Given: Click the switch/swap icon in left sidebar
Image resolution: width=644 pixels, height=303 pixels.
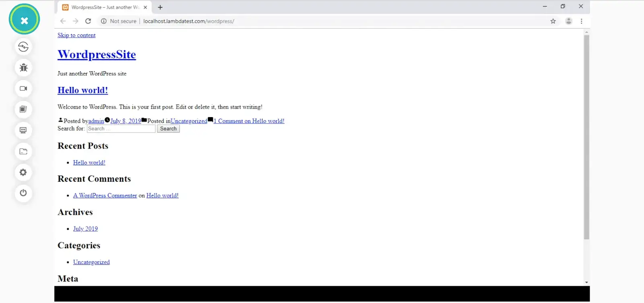Looking at the screenshot, I should 23,47.
